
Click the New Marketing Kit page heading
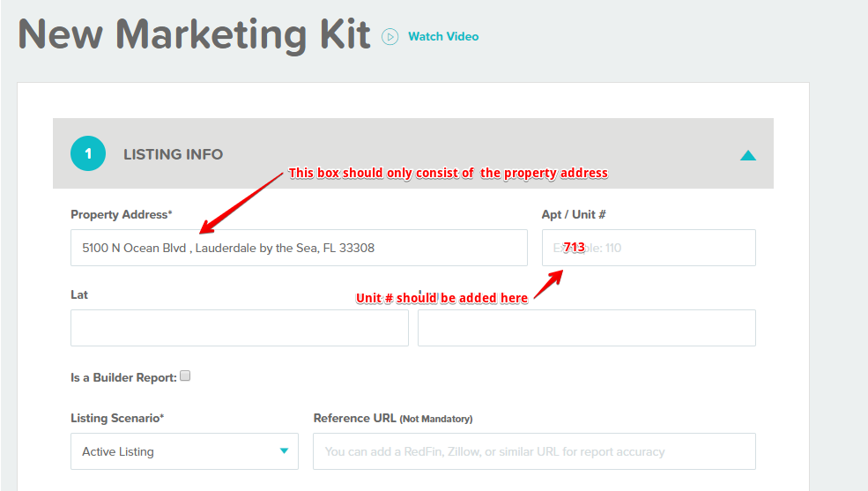point(194,35)
